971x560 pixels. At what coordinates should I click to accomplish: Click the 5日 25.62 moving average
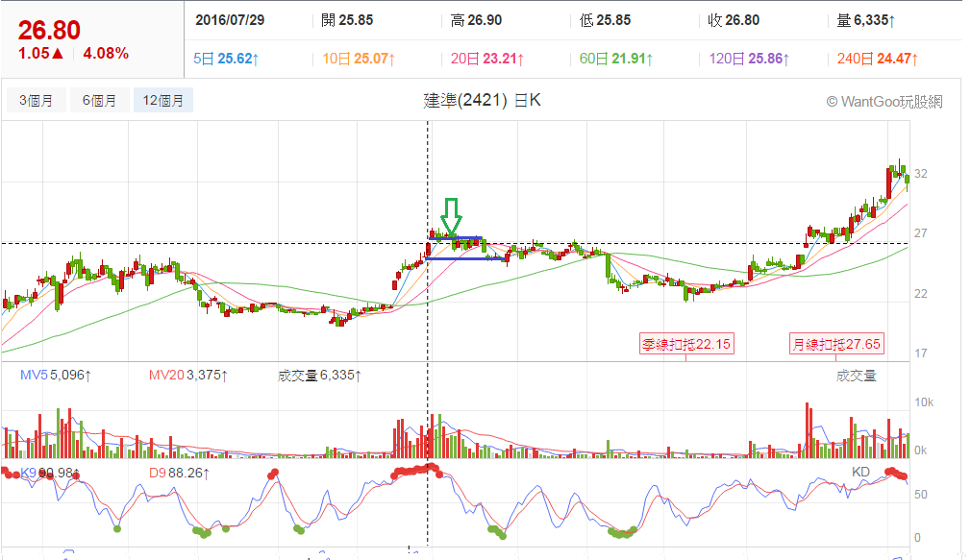[226, 59]
